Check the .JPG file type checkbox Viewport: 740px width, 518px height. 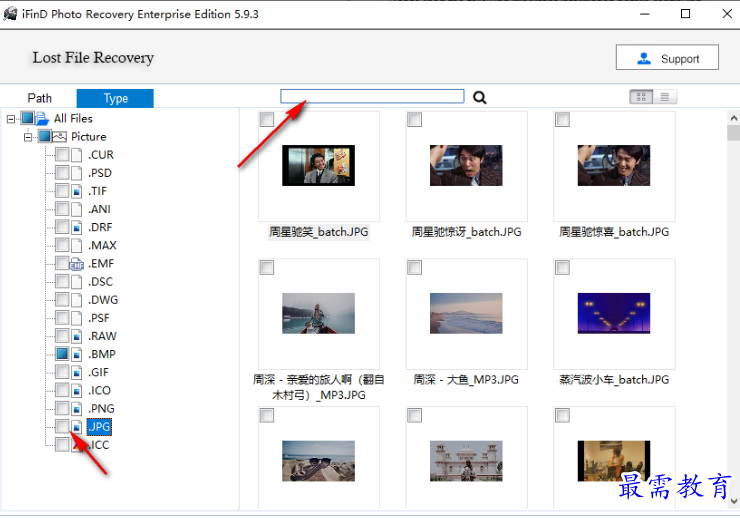click(x=62, y=426)
